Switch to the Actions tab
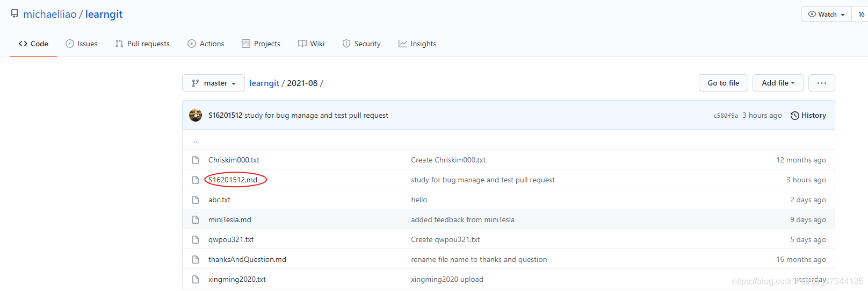The image size is (868, 291). coord(206,44)
